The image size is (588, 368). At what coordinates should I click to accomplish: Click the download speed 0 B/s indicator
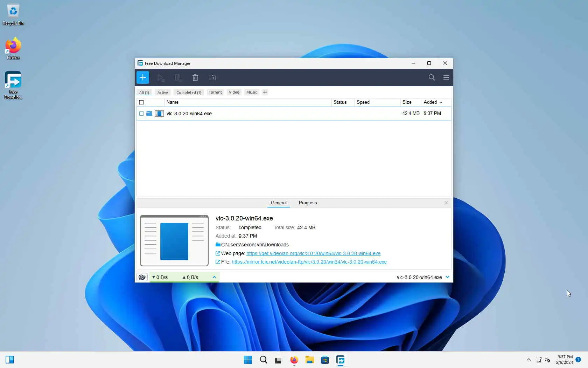coord(160,277)
